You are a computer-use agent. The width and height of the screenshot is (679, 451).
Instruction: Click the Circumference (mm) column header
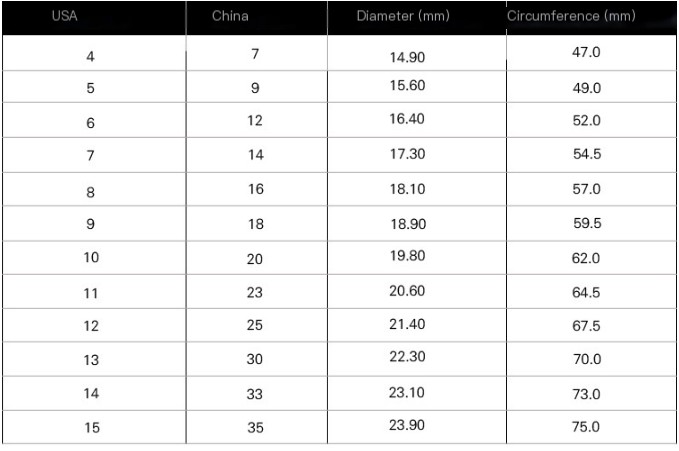571,17
